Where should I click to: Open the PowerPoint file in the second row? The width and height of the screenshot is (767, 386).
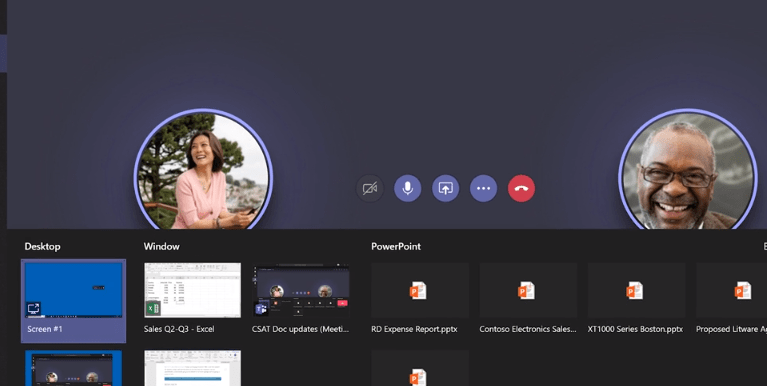pyautogui.click(x=420, y=368)
